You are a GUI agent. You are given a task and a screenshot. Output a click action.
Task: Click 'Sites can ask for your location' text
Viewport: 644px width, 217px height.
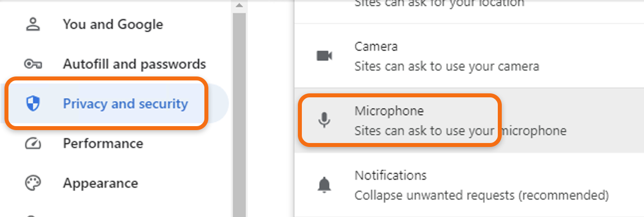click(439, 4)
